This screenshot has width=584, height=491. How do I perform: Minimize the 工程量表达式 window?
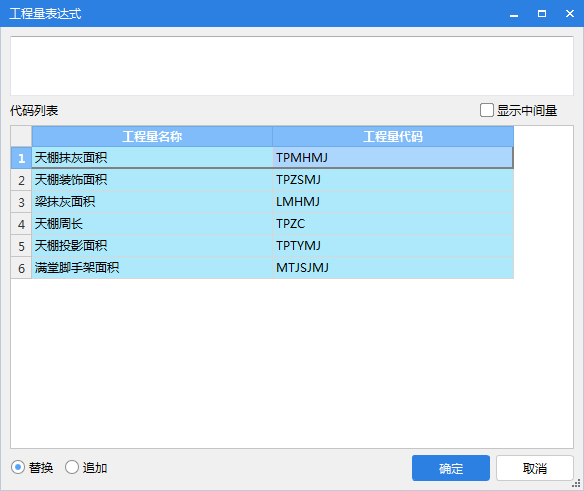[514, 14]
